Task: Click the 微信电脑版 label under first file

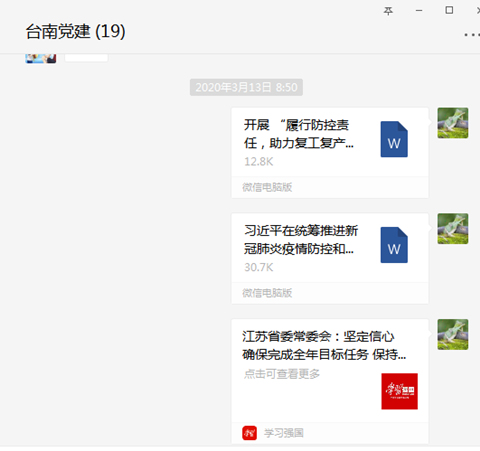Action: click(x=267, y=187)
